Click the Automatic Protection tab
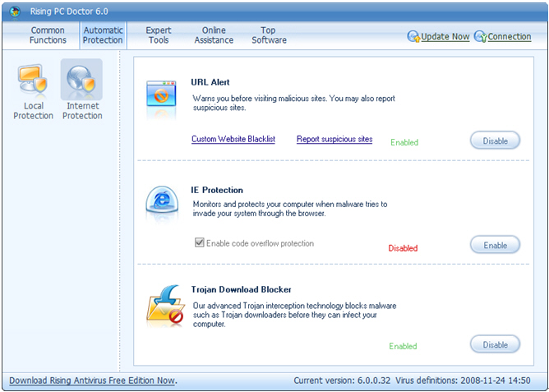This screenshot has width=549, height=392. tap(103, 35)
